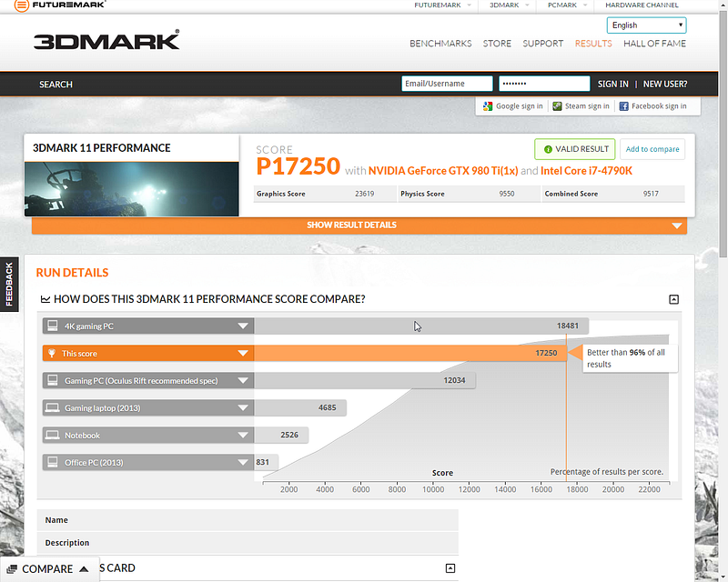728x582 pixels.
Task: Click the Gaming laptop (2013) laptop icon
Action: (53, 408)
